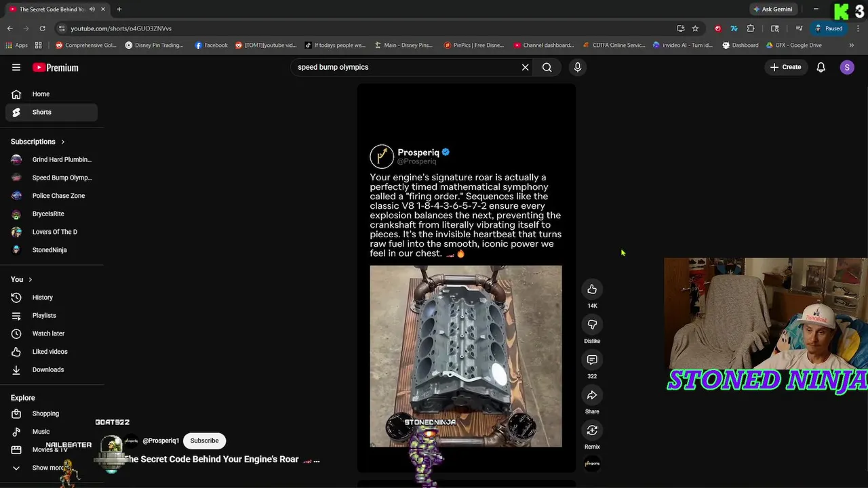Open the CDTFA Online Services bookmark
This screenshot has height=488, width=868.
[614, 45]
